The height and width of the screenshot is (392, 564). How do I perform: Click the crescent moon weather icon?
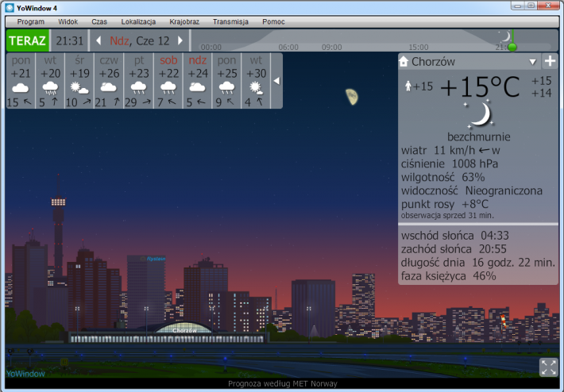point(479,114)
